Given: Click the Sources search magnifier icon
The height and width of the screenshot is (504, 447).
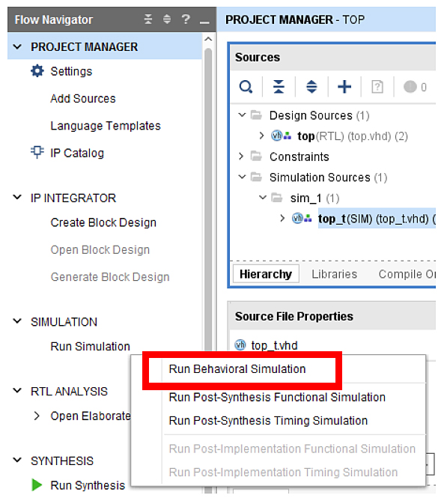Looking at the screenshot, I should pos(246,87).
